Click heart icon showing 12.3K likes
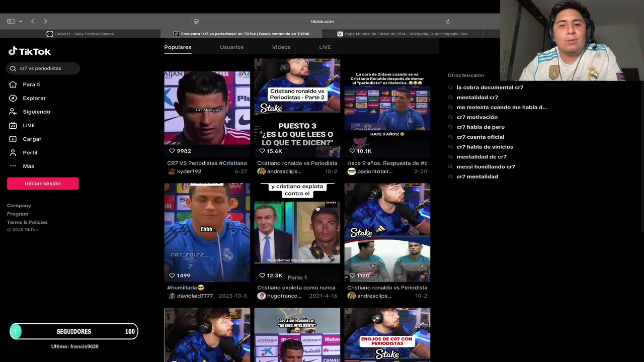Screen dimensions: 644x362 pyautogui.click(x=262, y=276)
